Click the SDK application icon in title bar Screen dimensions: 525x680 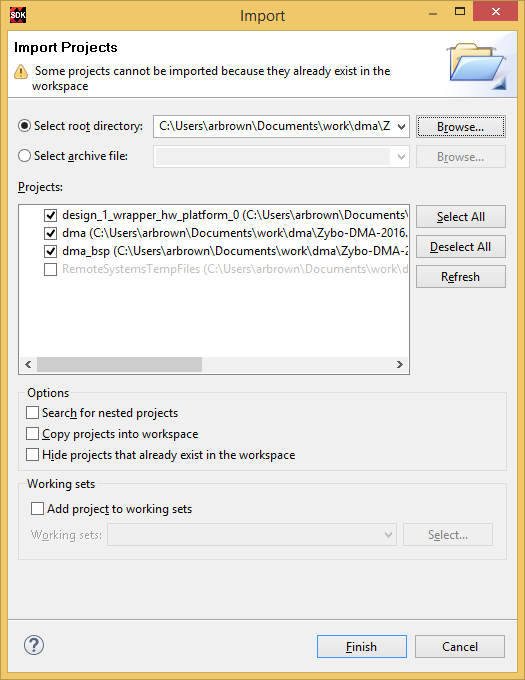18,15
